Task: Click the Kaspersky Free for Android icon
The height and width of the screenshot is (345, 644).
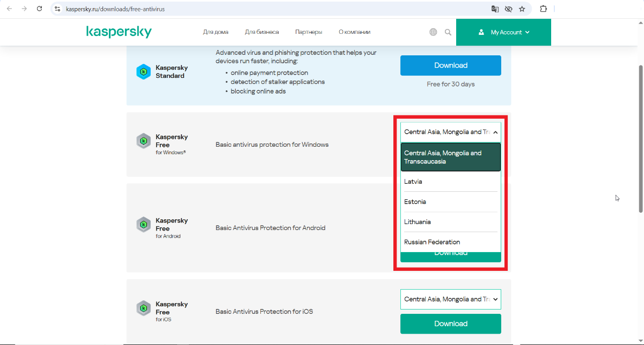Action: (143, 224)
